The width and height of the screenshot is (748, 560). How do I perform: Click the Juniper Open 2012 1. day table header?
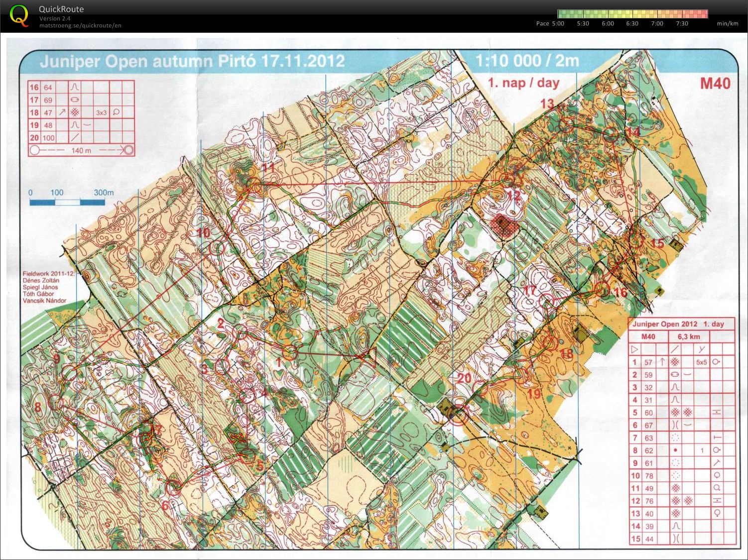(678, 324)
